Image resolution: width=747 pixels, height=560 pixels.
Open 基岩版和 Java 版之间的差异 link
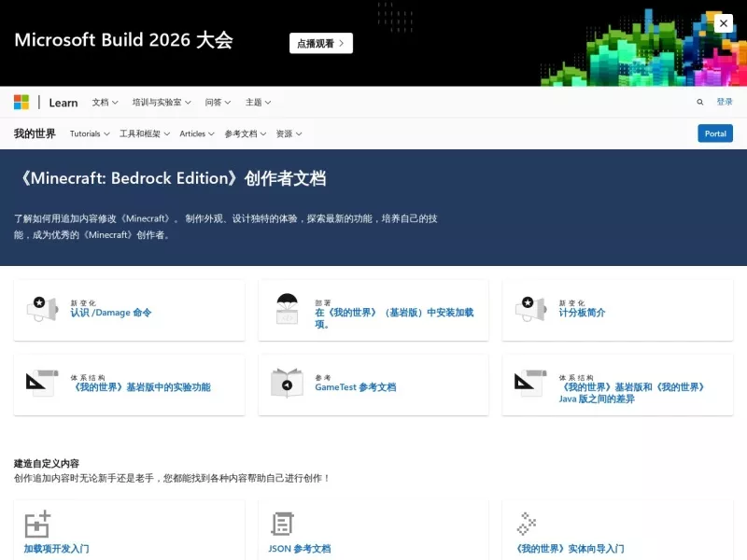point(632,393)
